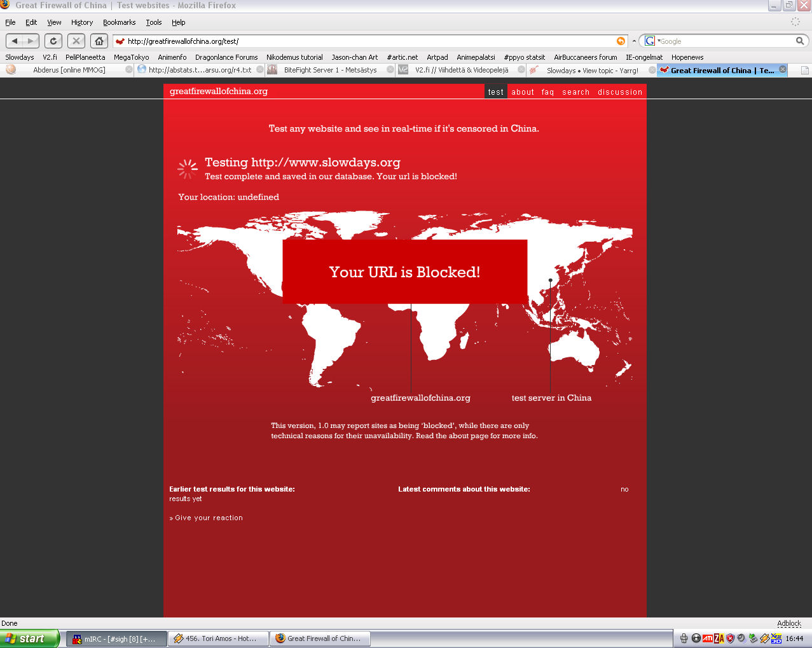Viewport: 812px width, 648px height.
Task: Open the Dragonlance Forums bookmark
Action: pos(226,57)
